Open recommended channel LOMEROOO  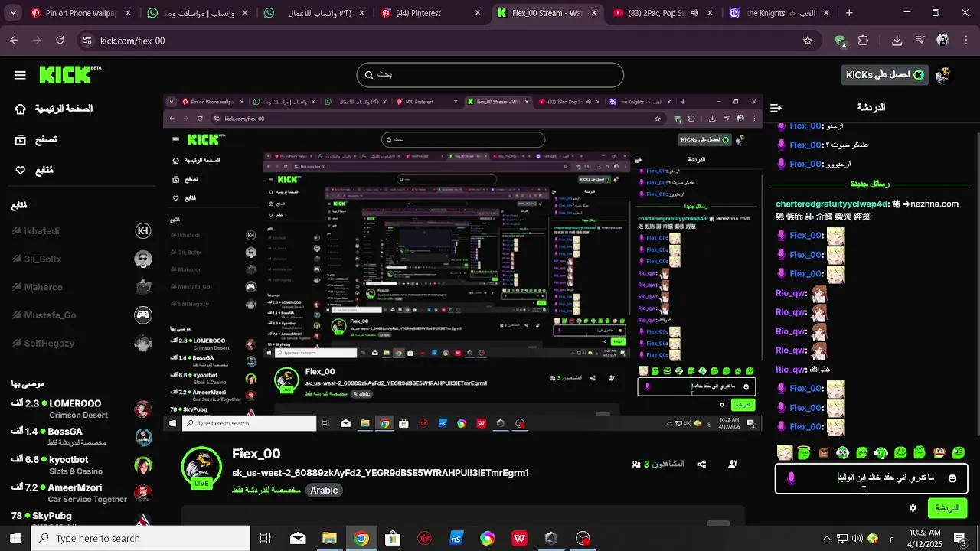point(82,409)
